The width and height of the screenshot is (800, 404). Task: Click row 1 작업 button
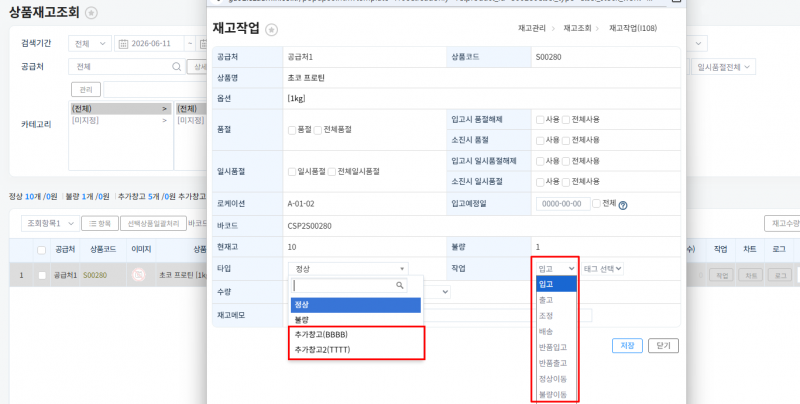click(x=720, y=275)
